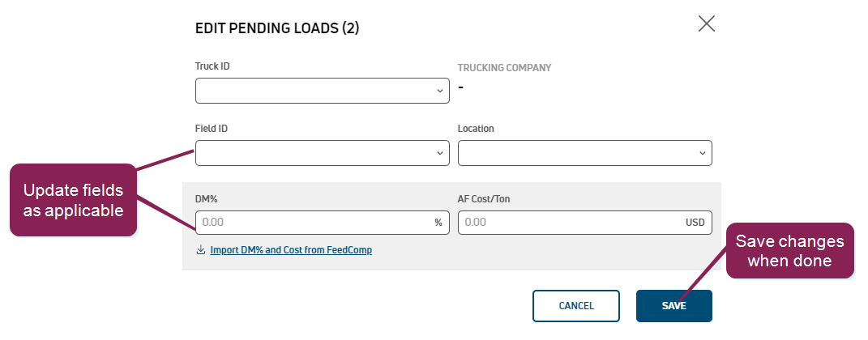Click the Truck ID field label

click(212, 66)
